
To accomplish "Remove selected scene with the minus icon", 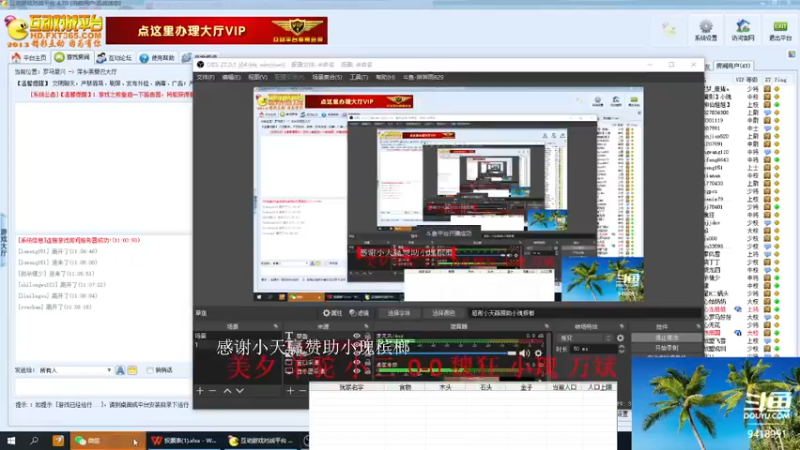I will tap(213, 391).
